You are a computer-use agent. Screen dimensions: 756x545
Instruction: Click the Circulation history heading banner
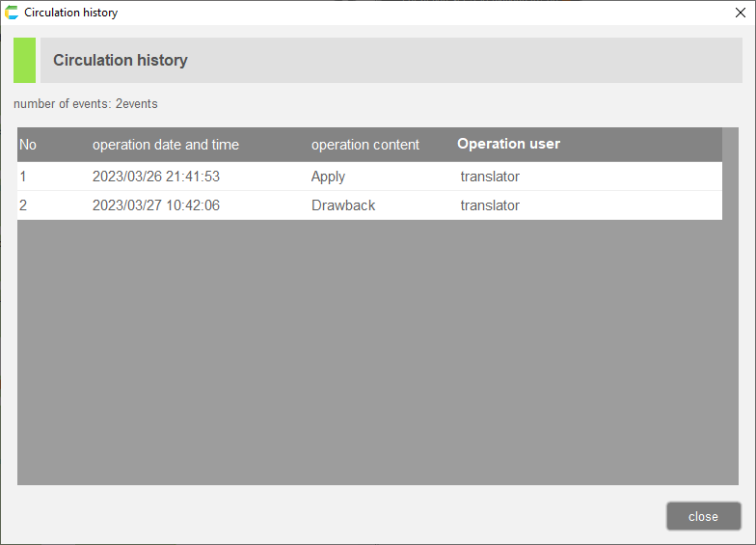(386, 60)
